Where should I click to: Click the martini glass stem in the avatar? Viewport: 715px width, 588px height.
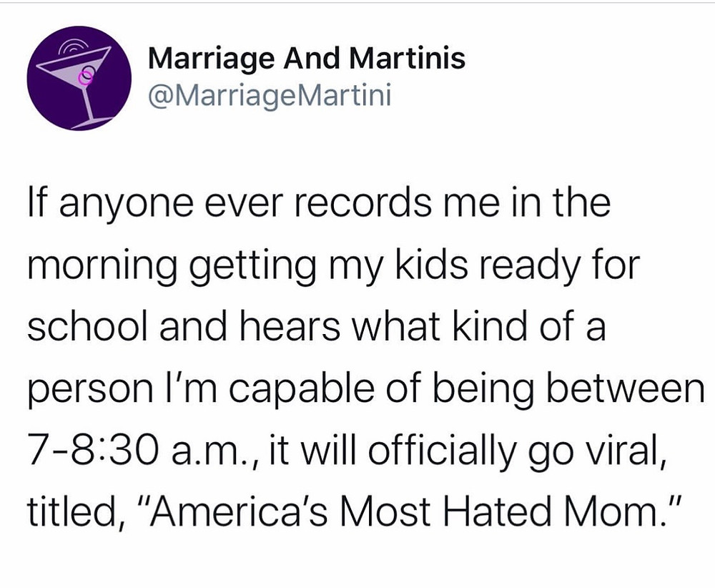click(92, 105)
